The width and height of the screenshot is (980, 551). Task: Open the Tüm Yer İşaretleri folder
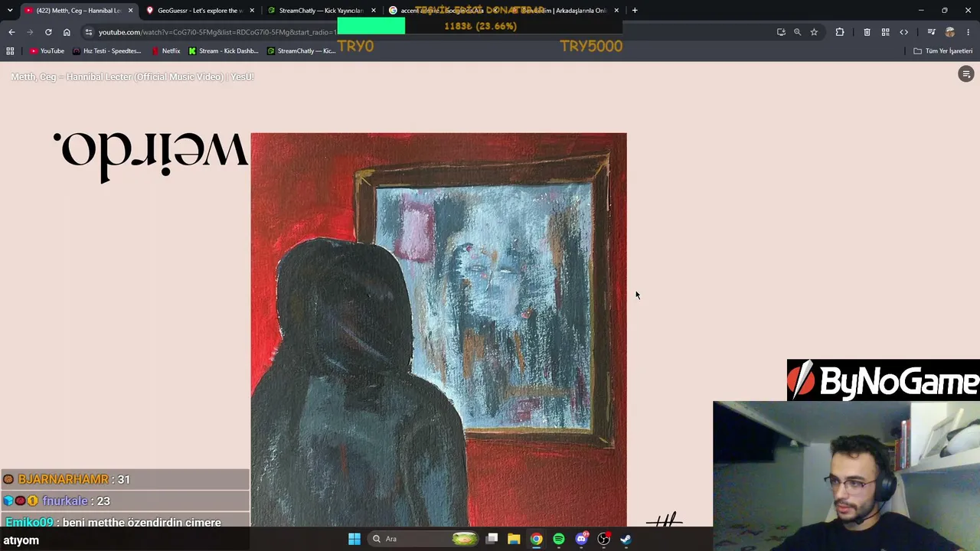[943, 51]
